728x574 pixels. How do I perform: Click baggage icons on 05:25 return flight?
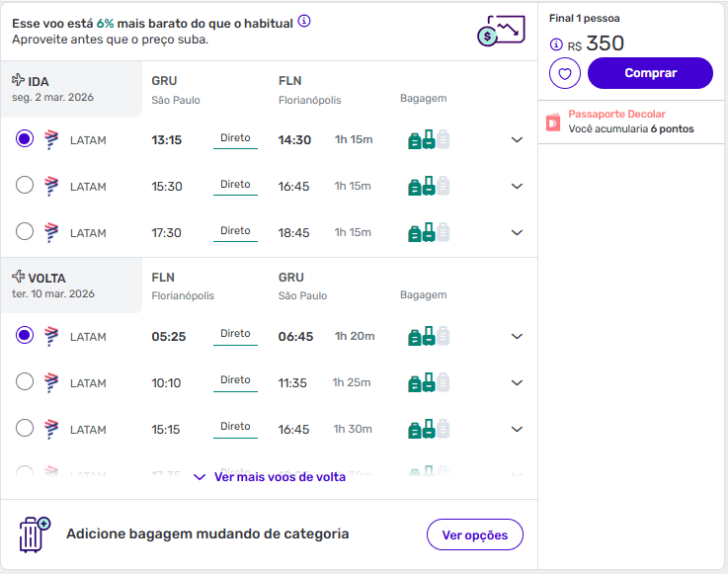(429, 337)
